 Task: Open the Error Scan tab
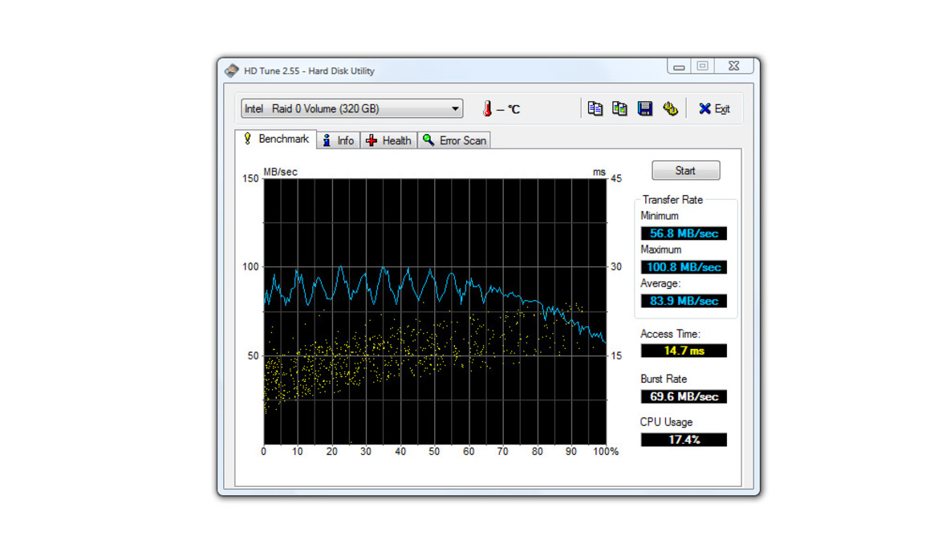pyautogui.click(x=454, y=140)
